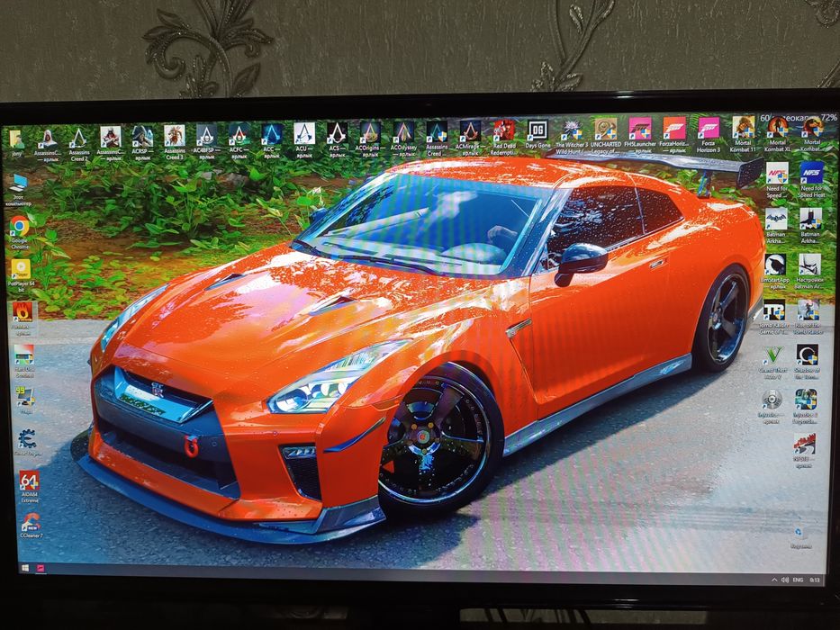Open the Shadow of the Tomb Raider icon
The height and width of the screenshot is (630, 840).
[807, 363]
